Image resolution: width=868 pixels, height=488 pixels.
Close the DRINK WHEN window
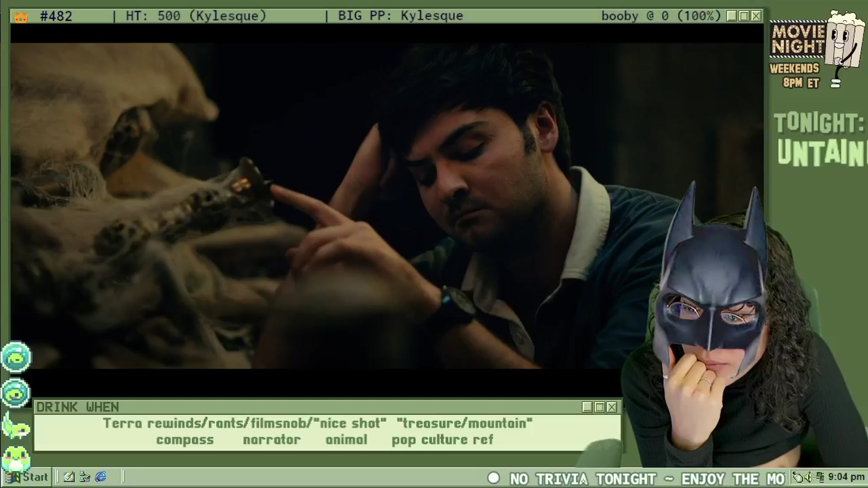point(612,407)
